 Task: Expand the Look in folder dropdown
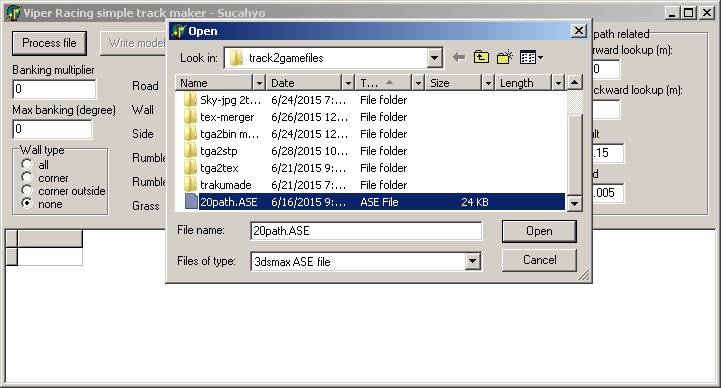434,58
